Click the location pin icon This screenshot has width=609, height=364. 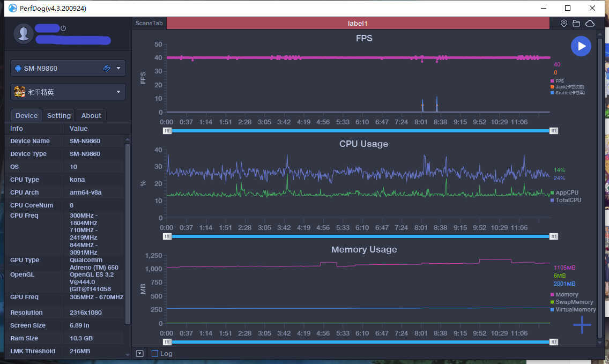click(x=563, y=24)
